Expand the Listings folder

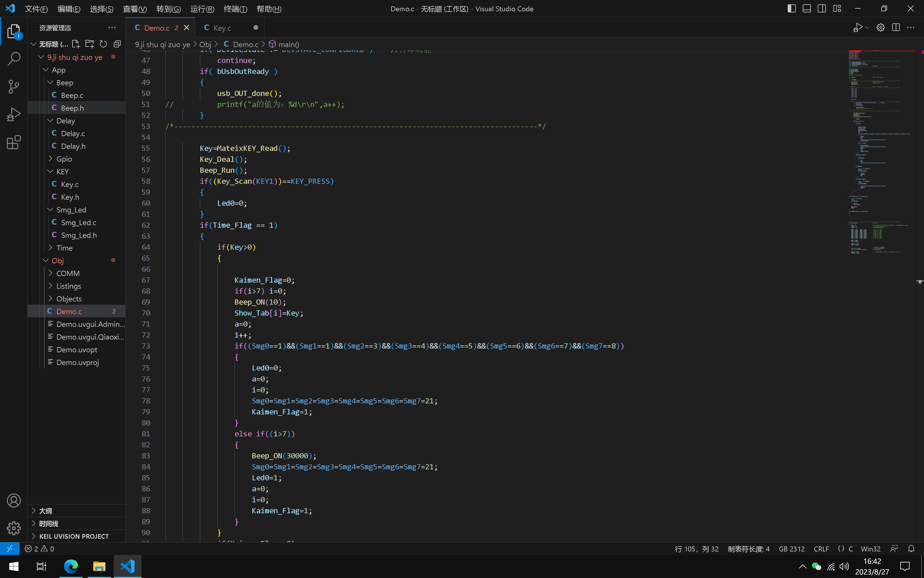click(76, 286)
